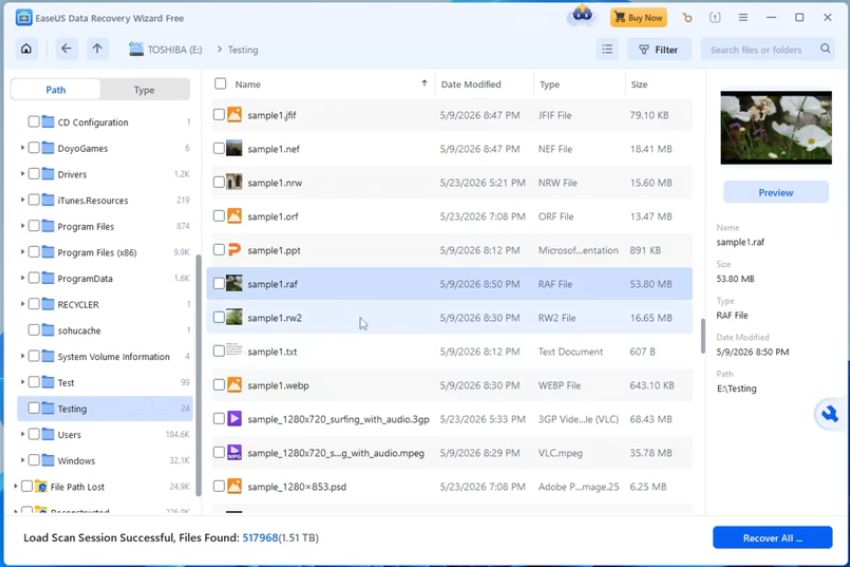Switch to the Path tab
Viewport: 850px width, 567px height.
[56, 89]
